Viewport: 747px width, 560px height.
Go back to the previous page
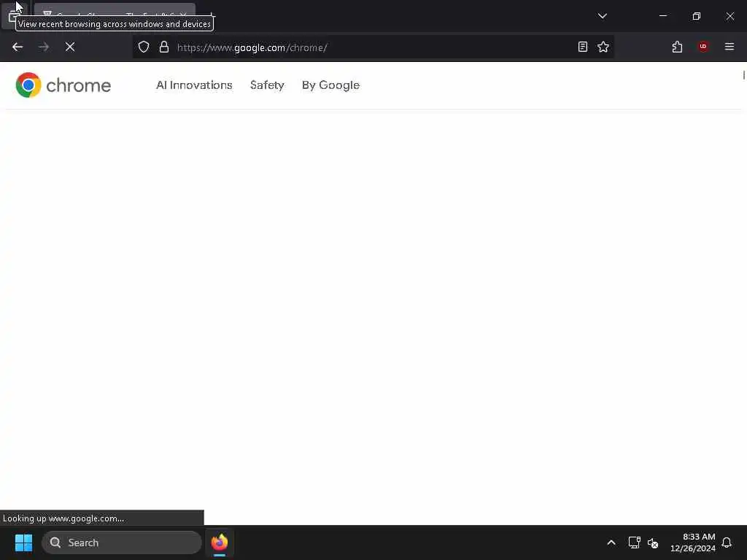pyautogui.click(x=18, y=47)
